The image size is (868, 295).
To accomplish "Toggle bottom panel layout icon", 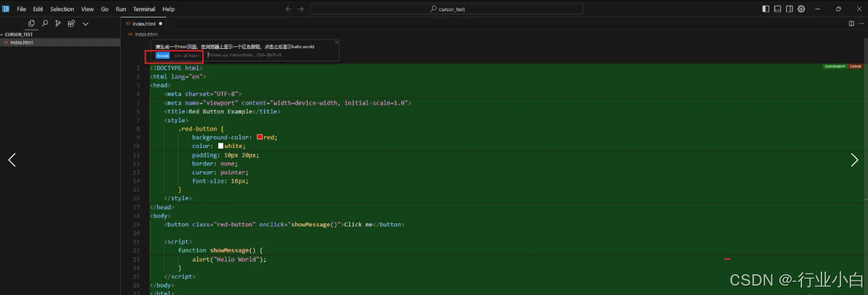I will coord(777,9).
